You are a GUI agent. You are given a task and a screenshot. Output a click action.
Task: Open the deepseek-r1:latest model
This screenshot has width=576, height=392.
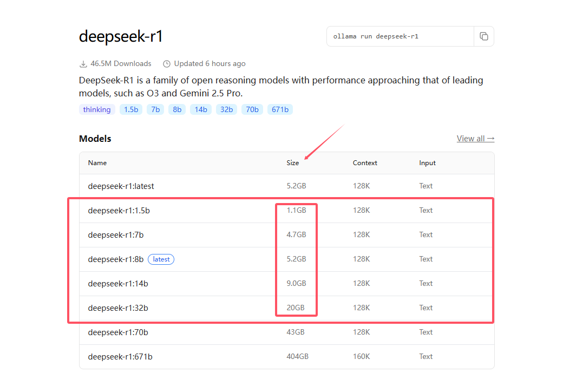(121, 186)
